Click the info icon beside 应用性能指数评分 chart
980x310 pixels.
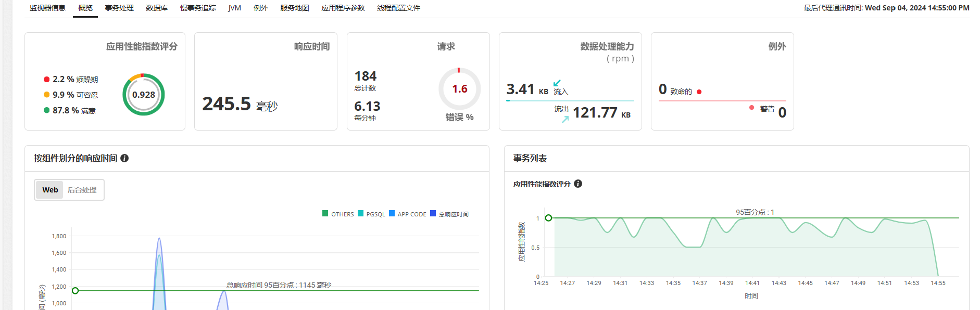pyautogui.click(x=578, y=184)
